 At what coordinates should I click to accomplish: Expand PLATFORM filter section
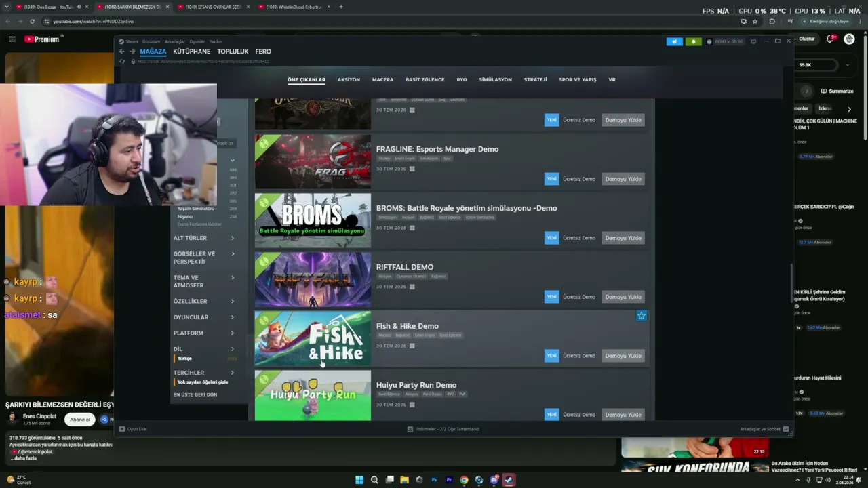tap(203, 333)
